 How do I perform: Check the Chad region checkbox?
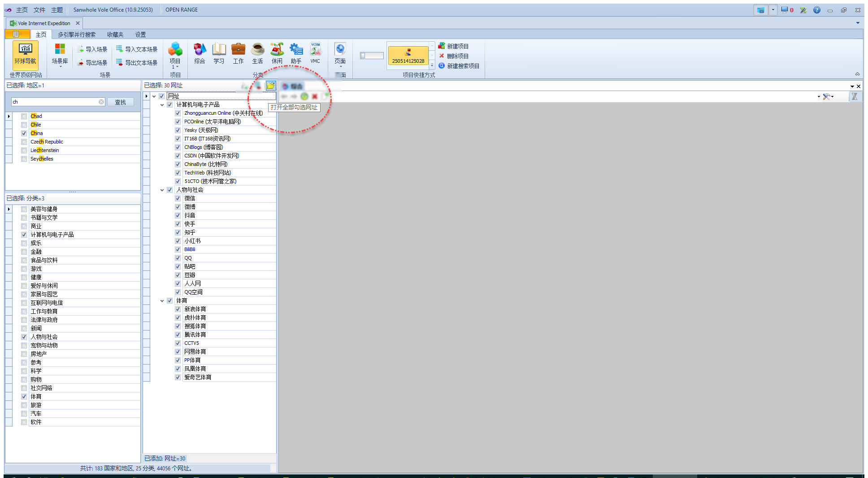24,116
